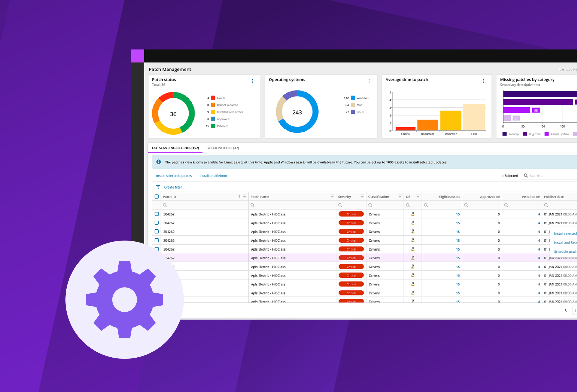Click the Windows legend swatch

tap(353, 98)
